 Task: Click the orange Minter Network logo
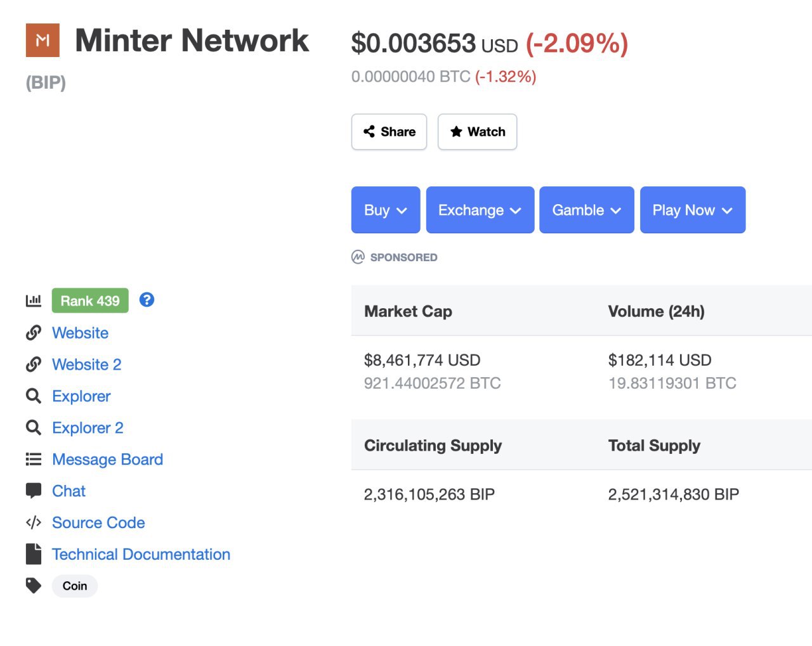click(43, 40)
